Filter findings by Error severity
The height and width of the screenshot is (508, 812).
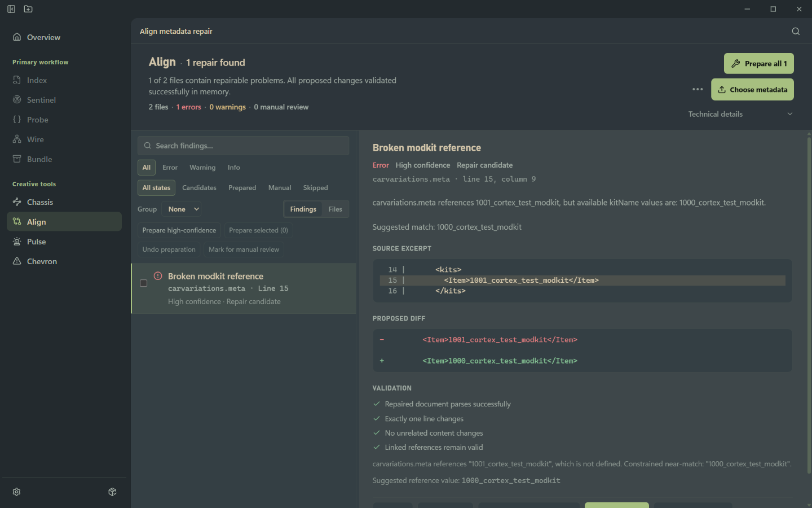tap(170, 168)
